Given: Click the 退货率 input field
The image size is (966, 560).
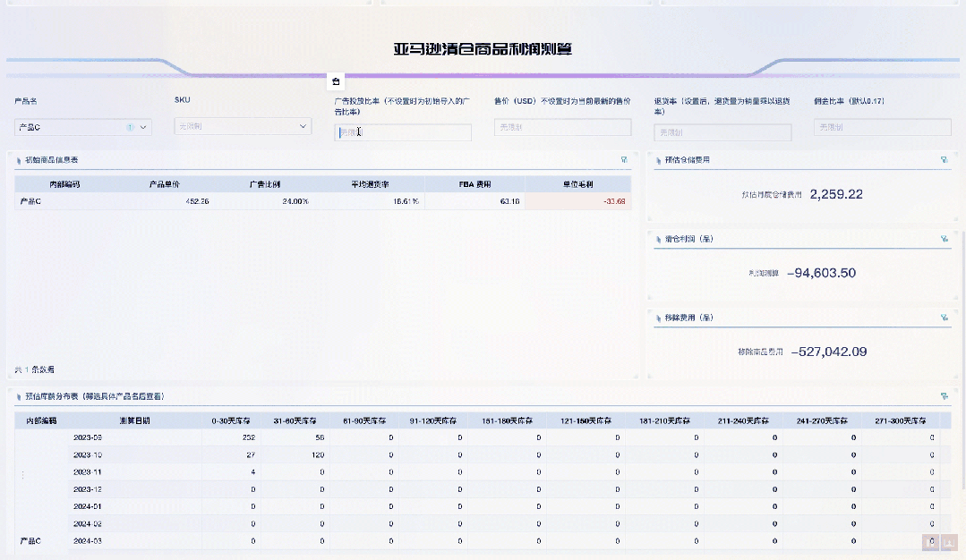Looking at the screenshot, I should [722, 132].
